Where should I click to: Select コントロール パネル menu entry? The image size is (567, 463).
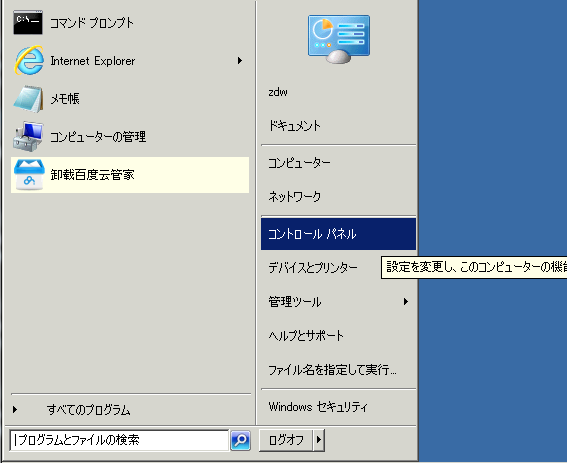pos(338,234)
